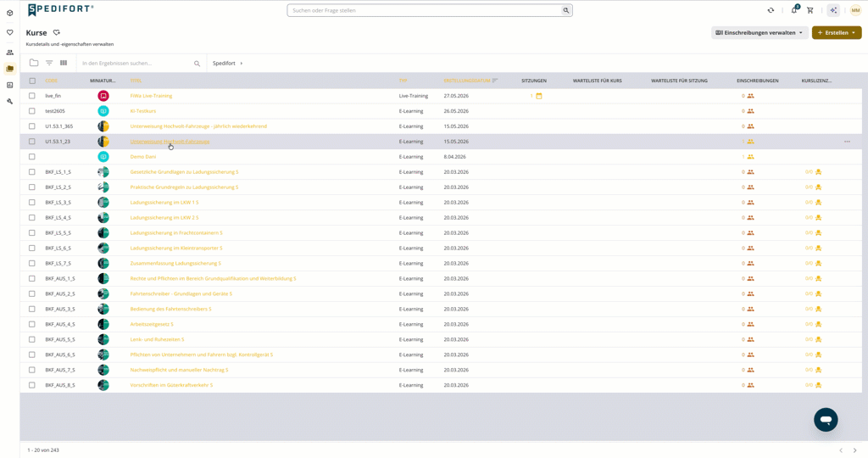
Task: Click the session calendar icon for live_fin
Action: [x=538, y=96]
